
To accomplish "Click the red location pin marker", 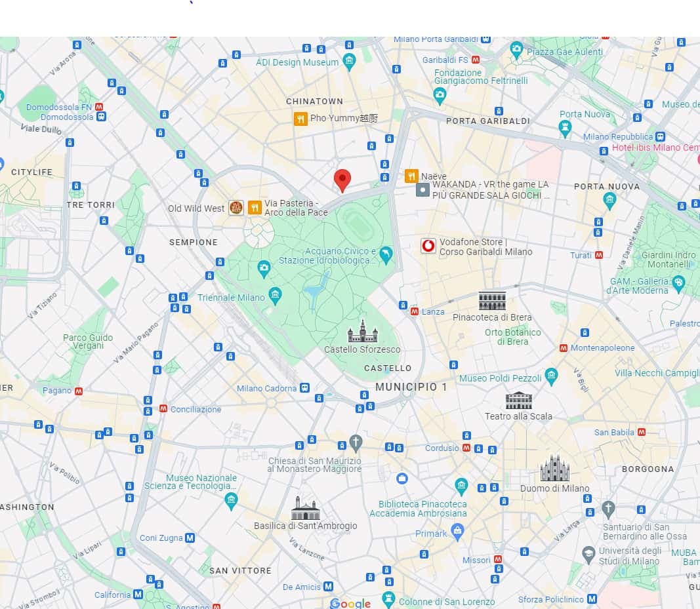I will (x=342, y=181).
